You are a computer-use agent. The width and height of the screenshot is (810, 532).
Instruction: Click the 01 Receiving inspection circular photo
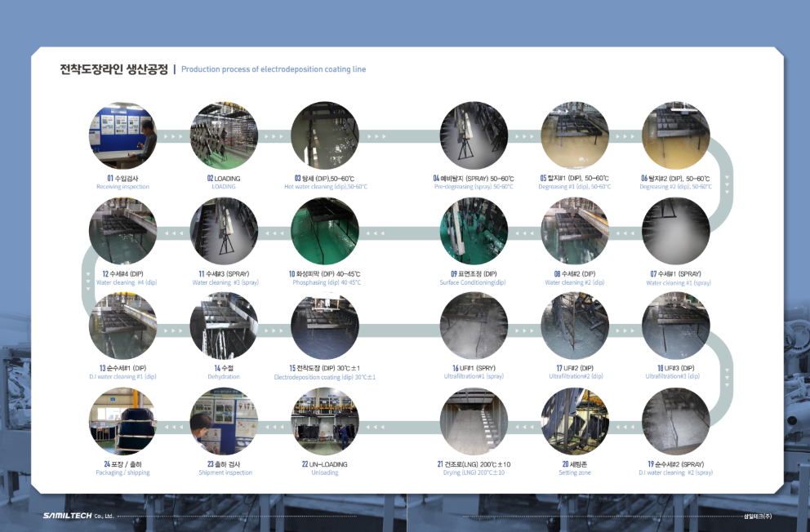pos(122,135)
